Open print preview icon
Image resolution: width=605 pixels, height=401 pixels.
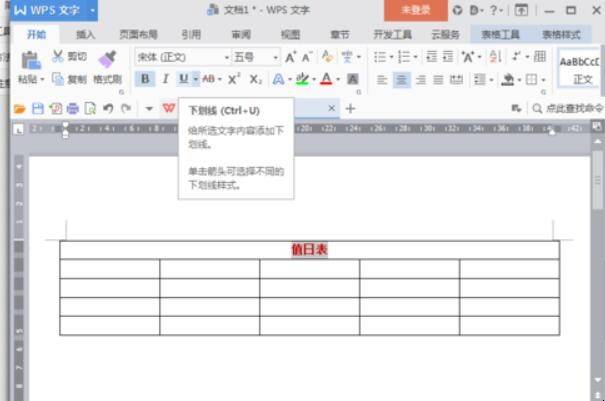(x=90, y=109)
